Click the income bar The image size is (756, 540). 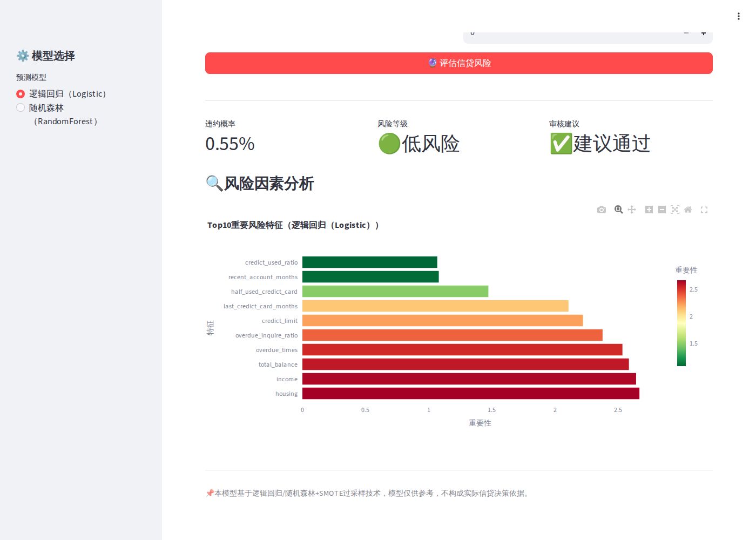469,379
